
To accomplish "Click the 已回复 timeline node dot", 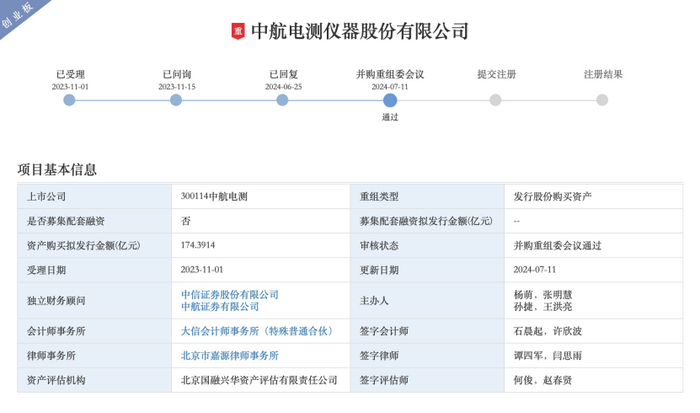I will click(282, 100).
